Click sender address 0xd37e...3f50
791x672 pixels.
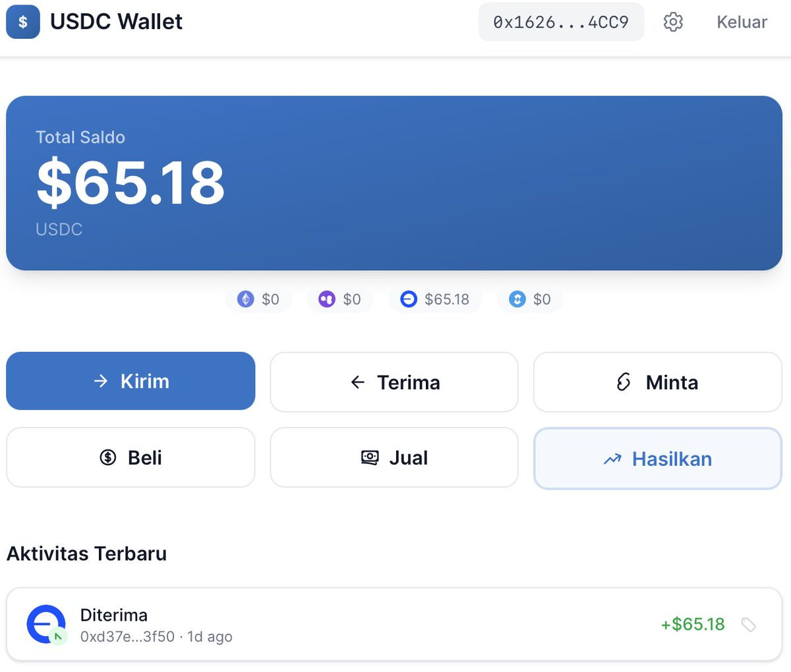[x=127, y=636]
